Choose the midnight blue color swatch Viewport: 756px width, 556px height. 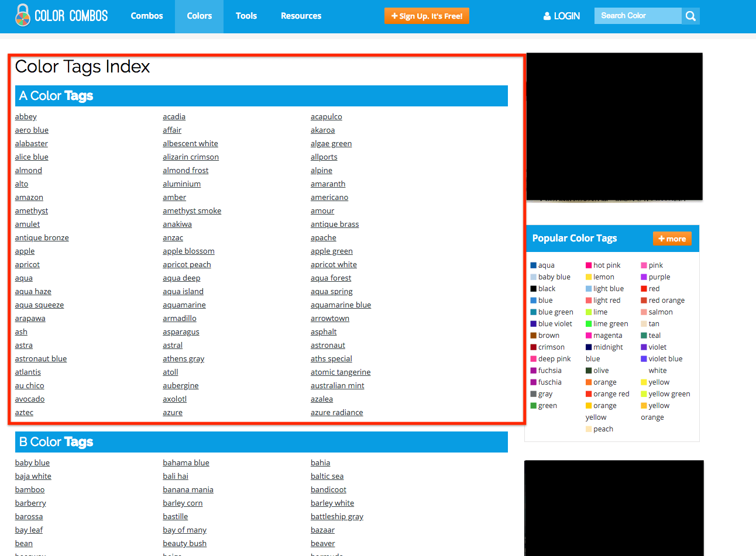coord(589,347)
